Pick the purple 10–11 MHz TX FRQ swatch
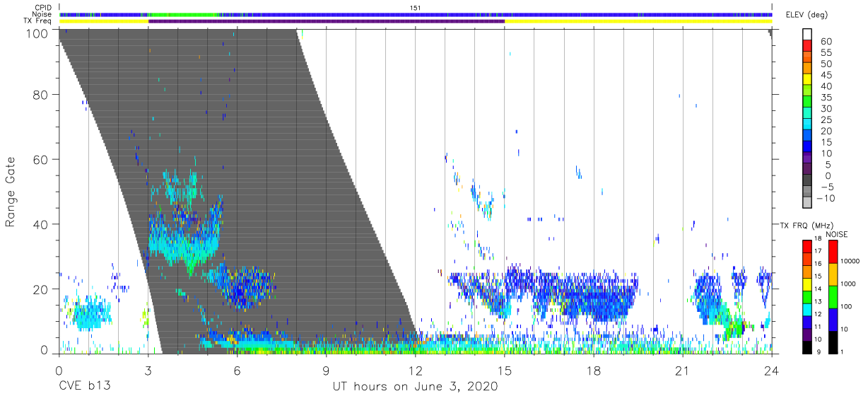Screen dimensions: 868x401 coord(807,333)
